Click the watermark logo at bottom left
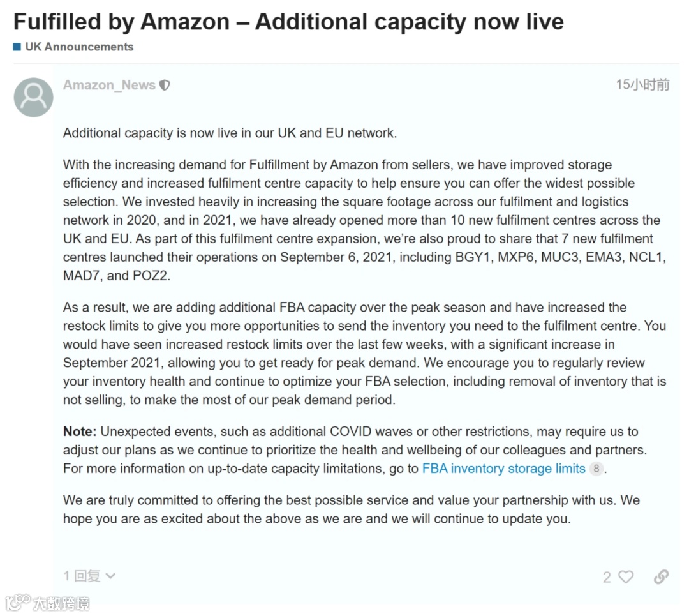 [x=17, y=603]
